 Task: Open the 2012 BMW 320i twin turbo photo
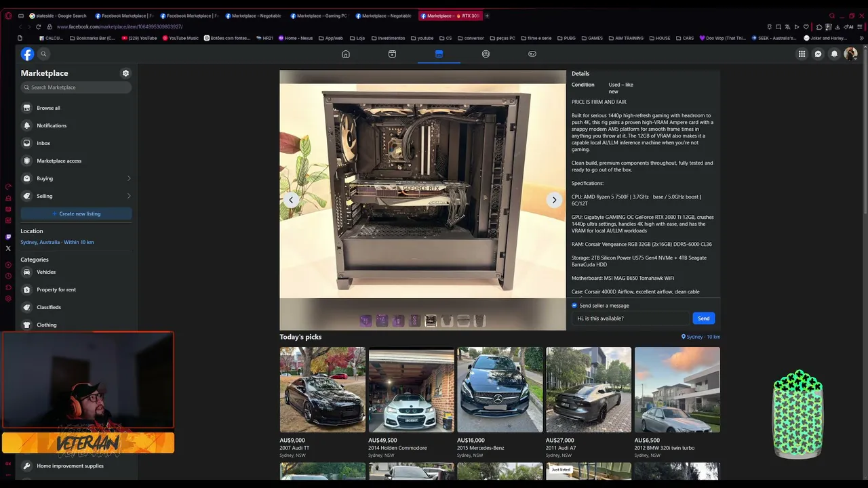[677, 390]
